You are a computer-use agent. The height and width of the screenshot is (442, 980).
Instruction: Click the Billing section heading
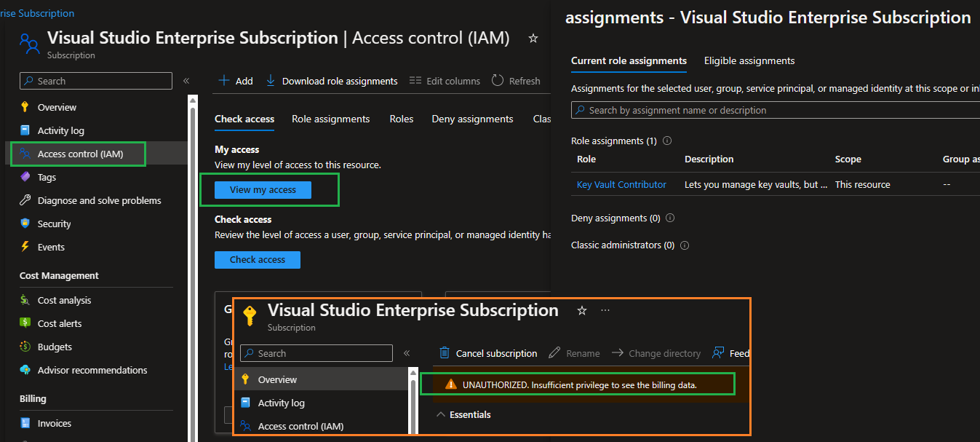[33, 398]
